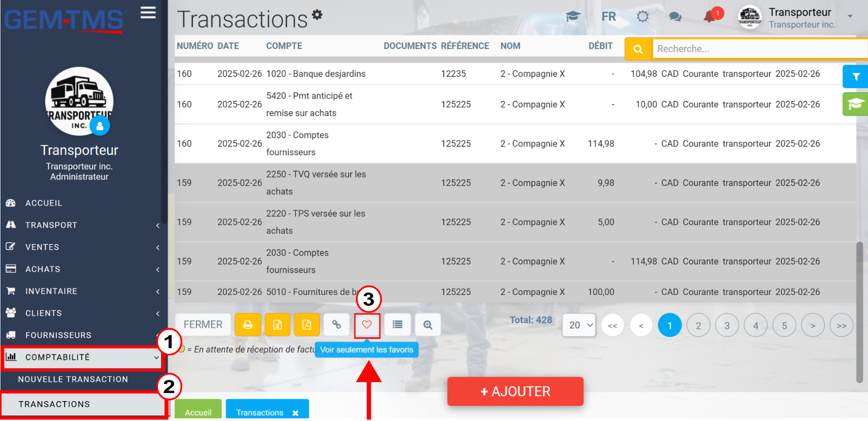Click the red Ajouter button
The height and width of the screenshot is (421, 868).
(x=515, y=391)
